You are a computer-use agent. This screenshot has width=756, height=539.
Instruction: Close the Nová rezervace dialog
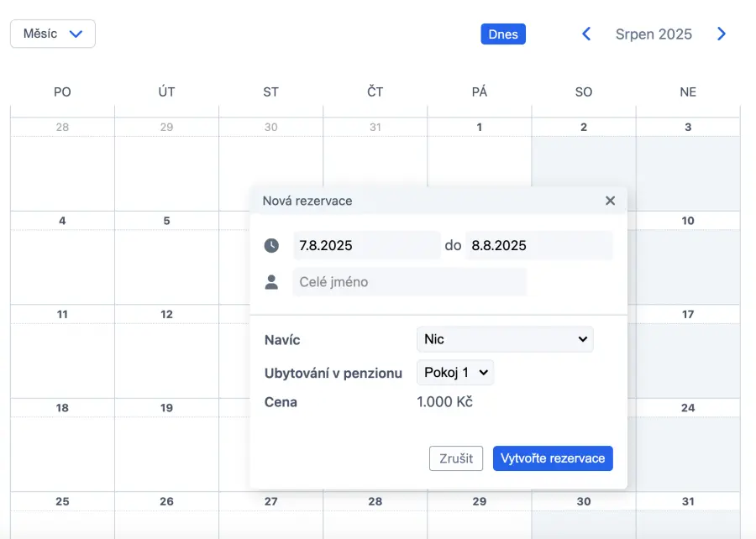(x=610, y=201)
